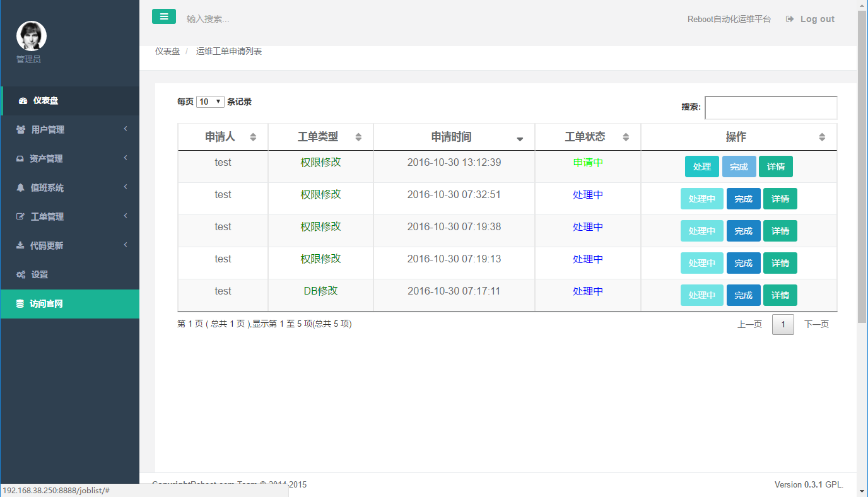Select the users icon for 用户管理
Viewport: 868px width, 497px height.
(x=20, y=129)
